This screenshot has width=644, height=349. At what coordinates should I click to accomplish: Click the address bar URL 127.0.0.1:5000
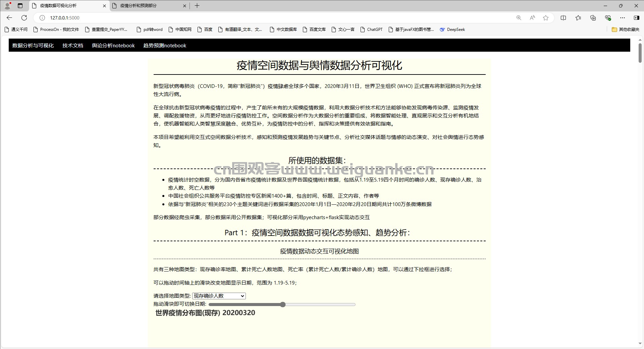click(65, 18)
